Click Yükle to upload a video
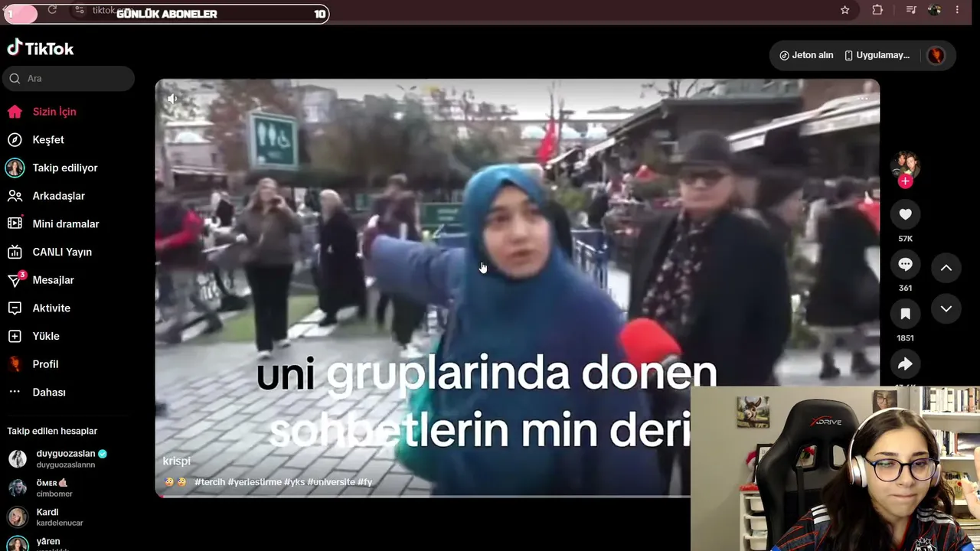Image resolution: width=980 pixels, height=551 pixels. coord(45,336)
